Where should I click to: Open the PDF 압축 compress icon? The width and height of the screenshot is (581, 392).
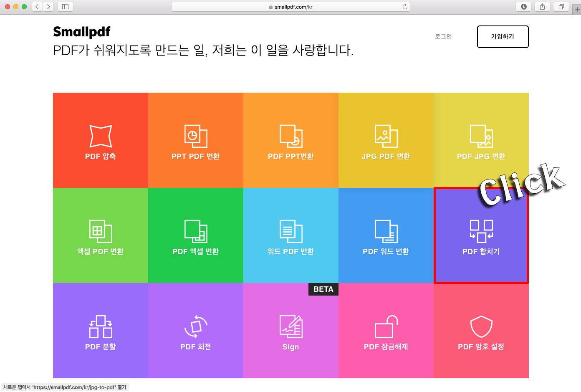(x=101, y=136)
